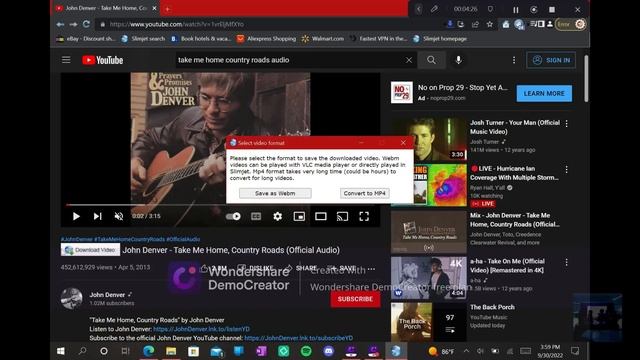Open YouTube hamburger guide menu
This screenshot has height=360, width=640.
(x=66, y=60)
